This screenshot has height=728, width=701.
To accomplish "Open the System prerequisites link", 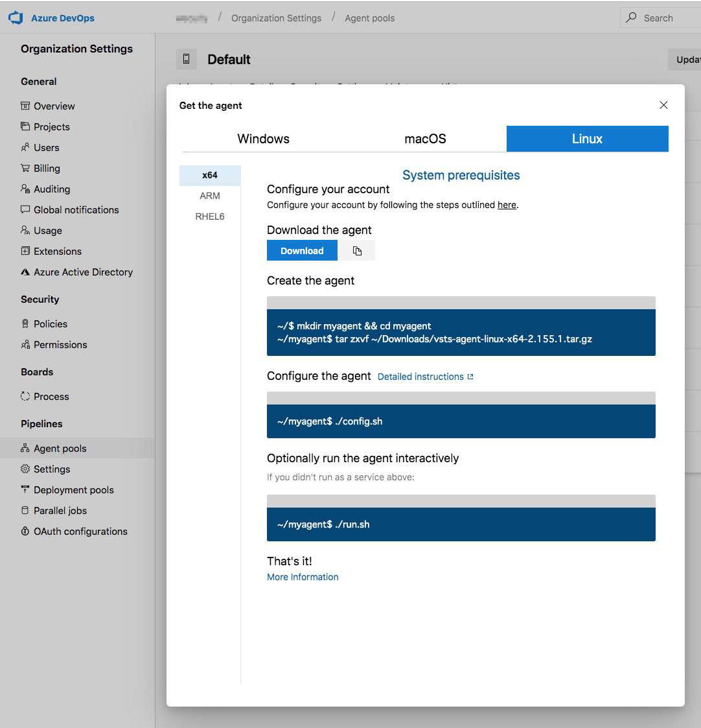I will pyautogui.click(x=461, y=175).
